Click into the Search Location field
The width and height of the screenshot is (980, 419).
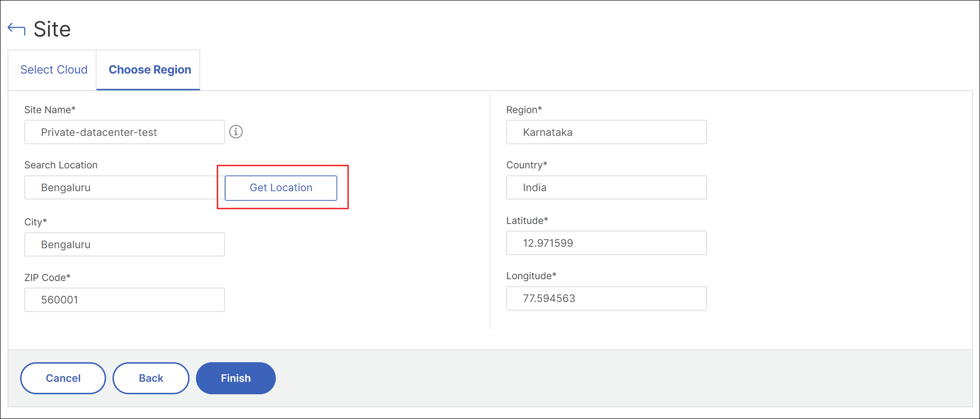click(124, 188)
